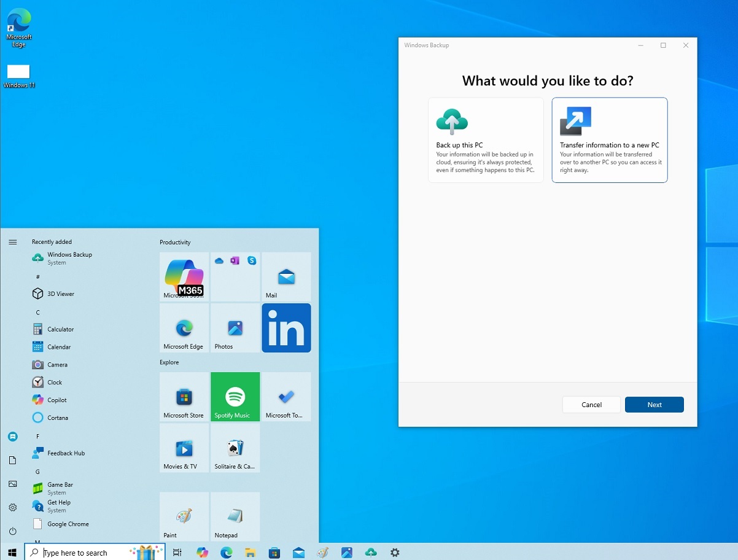Screen dimensions: 738x560
Task: Select the "Back up this PC" option
Action: point(486,140)
